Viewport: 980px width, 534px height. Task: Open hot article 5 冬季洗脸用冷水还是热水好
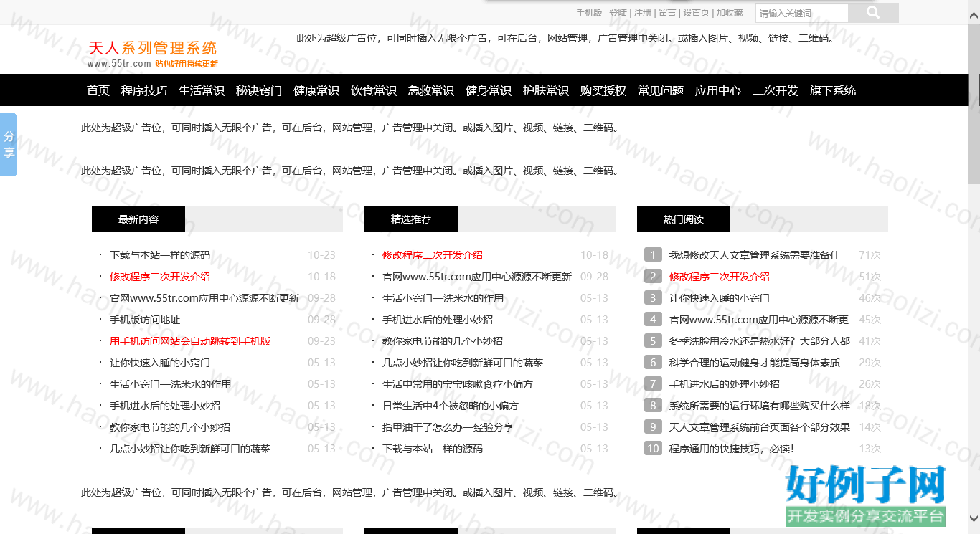pyautogui.click(x=760, y=341)
